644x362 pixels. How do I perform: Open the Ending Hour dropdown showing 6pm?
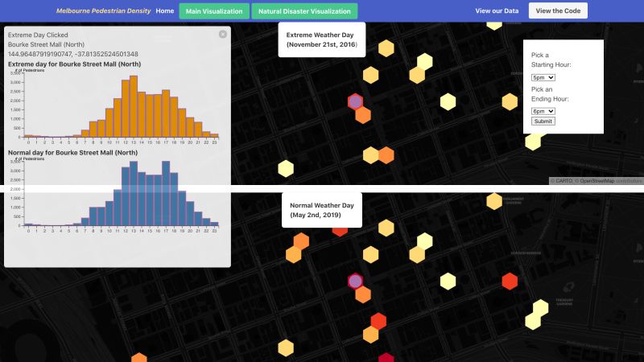pyautogui.click(x=543, y=111)
